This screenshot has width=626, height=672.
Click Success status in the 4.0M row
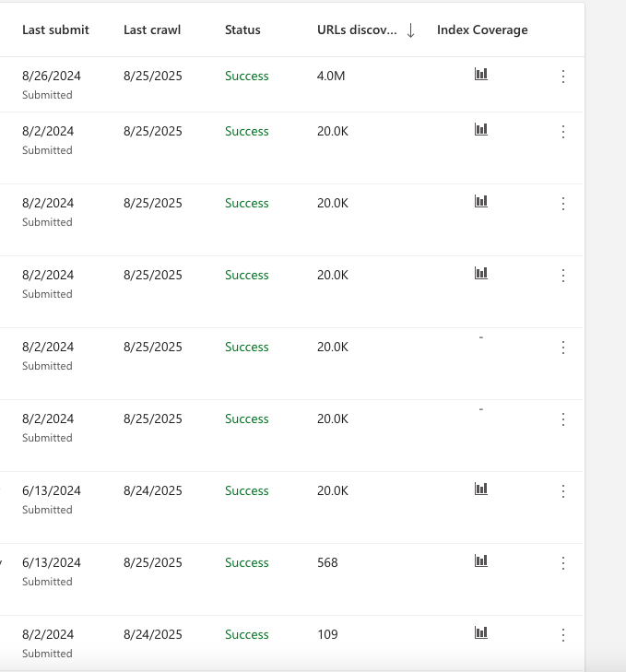(247, 76)
